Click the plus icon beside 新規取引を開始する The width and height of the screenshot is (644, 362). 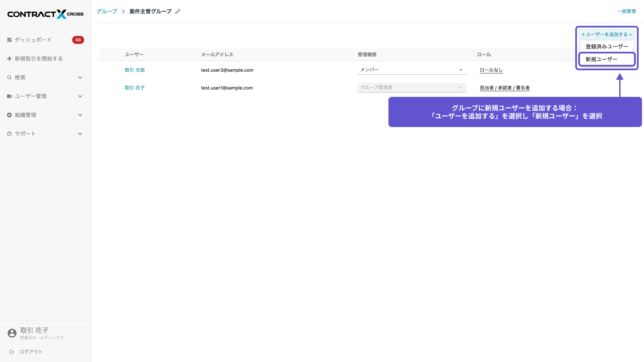pos(9,58)
